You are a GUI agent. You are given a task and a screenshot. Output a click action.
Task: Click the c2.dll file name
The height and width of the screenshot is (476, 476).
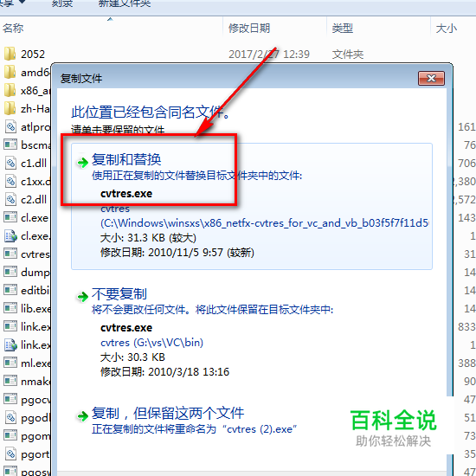pos(34,200)
